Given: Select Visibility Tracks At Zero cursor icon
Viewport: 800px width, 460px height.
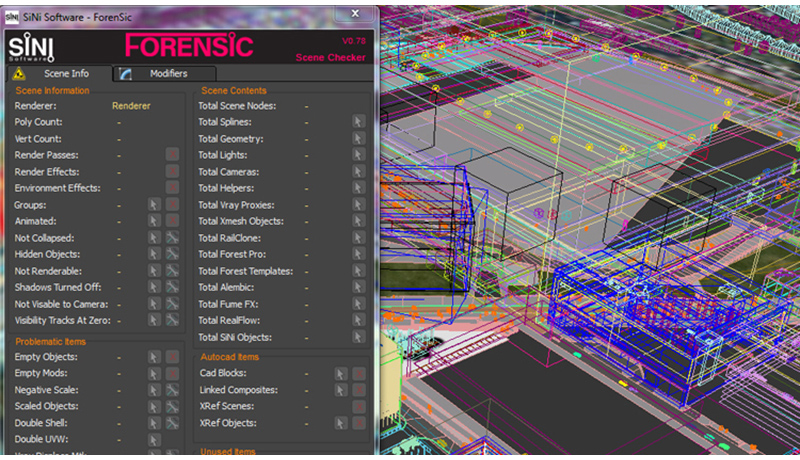Looking at the screenshot, I should 154,320.
